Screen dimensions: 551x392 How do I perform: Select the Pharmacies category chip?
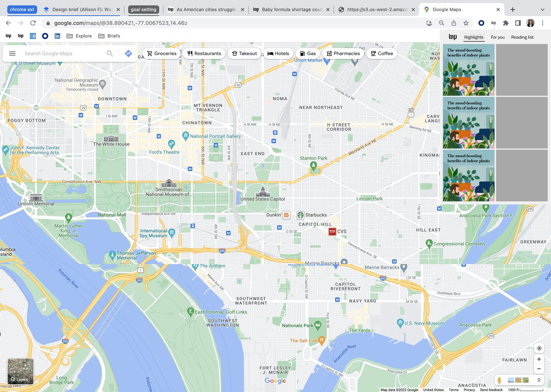tap(343, 54)
